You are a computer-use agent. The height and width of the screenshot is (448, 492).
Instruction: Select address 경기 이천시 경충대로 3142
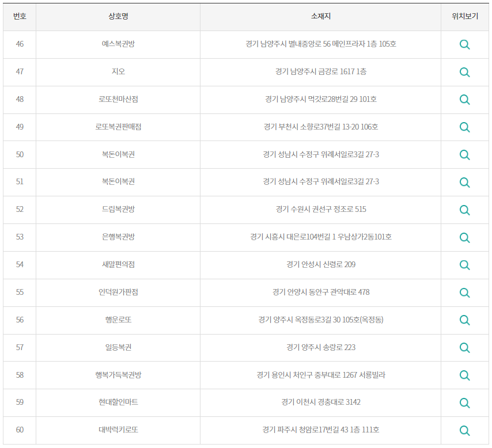click(x=321, y=402)
